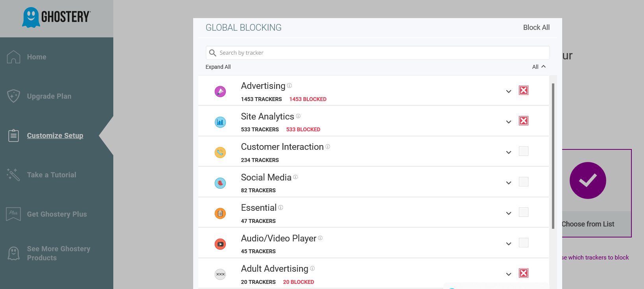Click the info icon next to Site Analytics
The width and height of the screenshot is (644, 289).
[298, 116]
